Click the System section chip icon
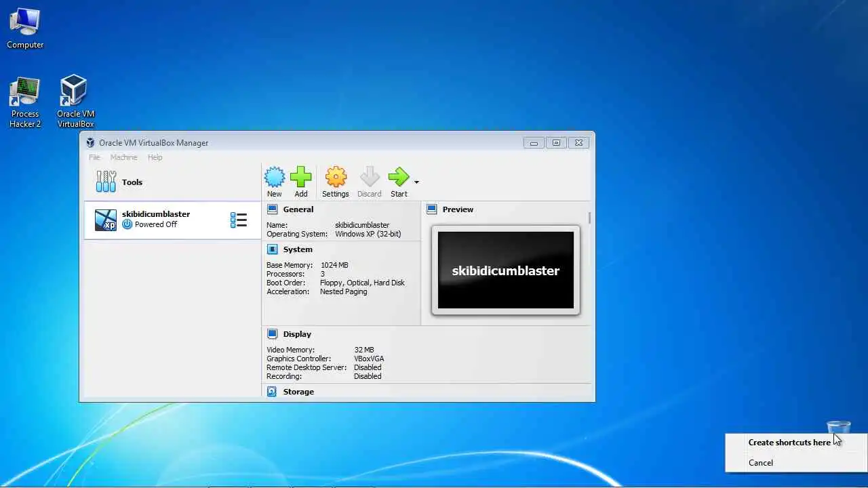The height and width of the screenshot is (488, 868). [x=273, y=249]
